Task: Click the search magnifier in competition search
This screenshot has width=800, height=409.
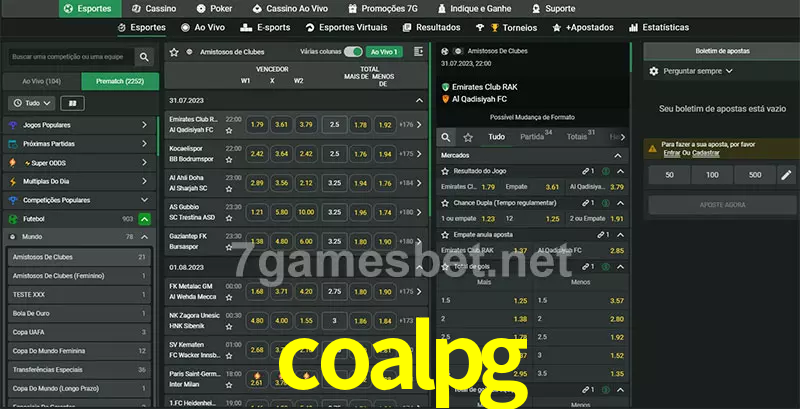Action: click(x=144, y=57)
